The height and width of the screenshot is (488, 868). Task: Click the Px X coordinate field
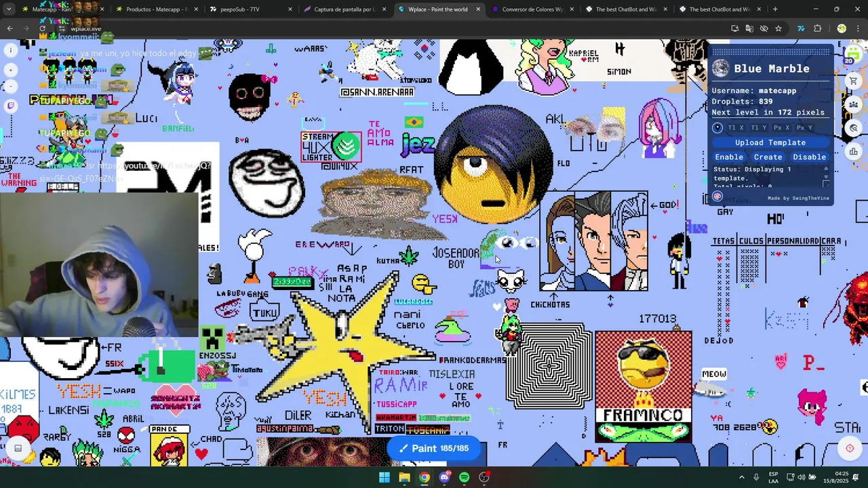pos(781,127)
